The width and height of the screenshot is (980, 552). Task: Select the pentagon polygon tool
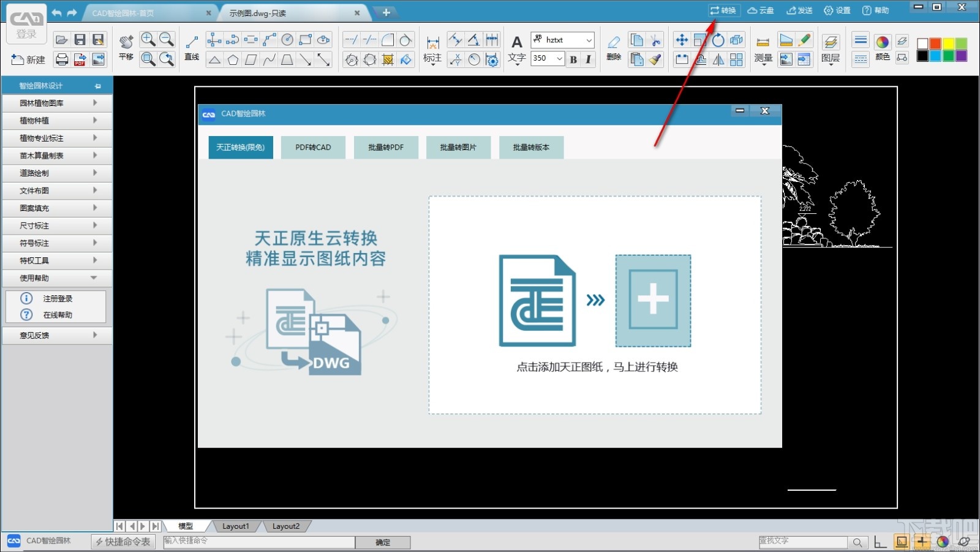point(233,59)
